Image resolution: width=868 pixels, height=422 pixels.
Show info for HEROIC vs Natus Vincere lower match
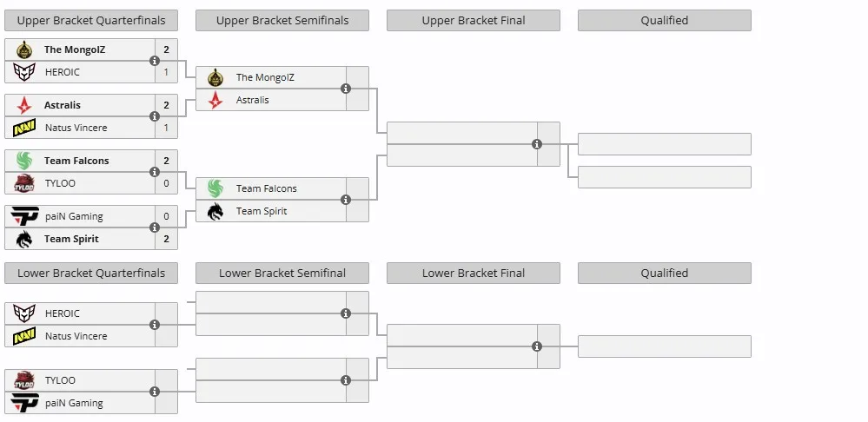[155, 325]
